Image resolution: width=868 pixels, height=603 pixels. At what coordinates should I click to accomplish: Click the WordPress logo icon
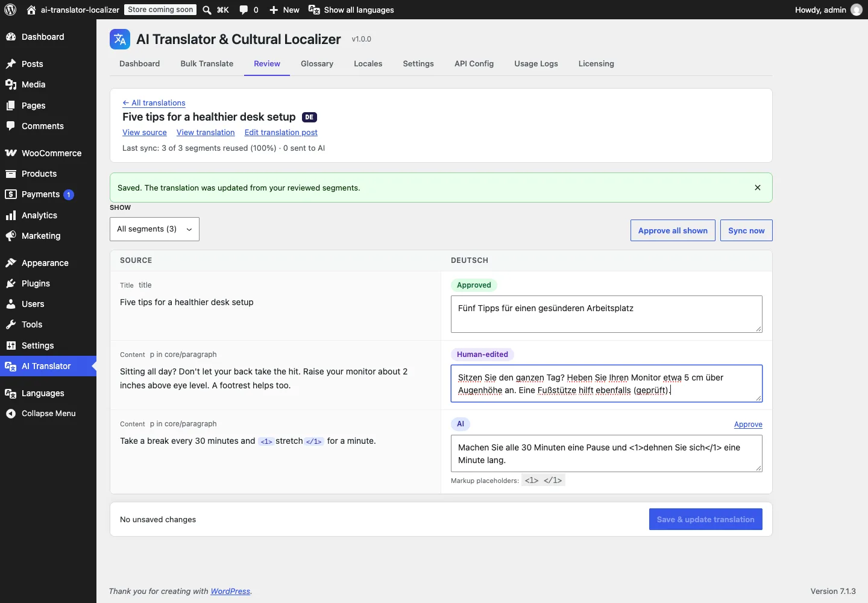[x=10, y=10]
